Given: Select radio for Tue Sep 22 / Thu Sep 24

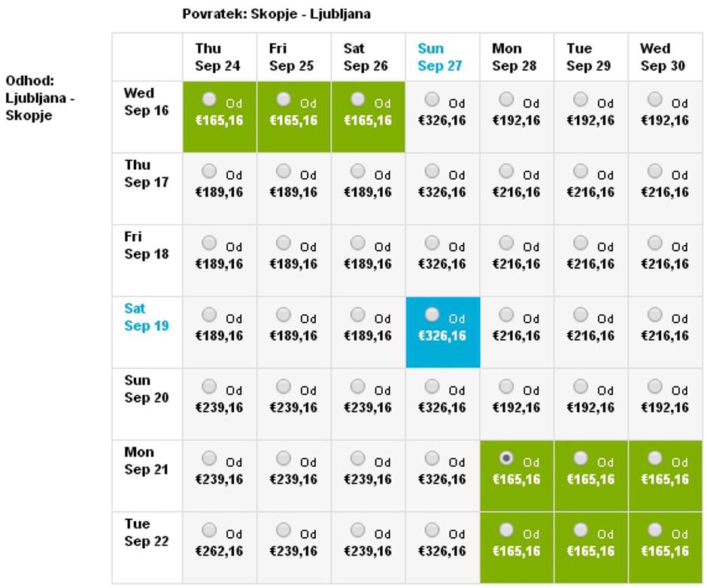Looking at the screenshot, I should tap(209, 529).
